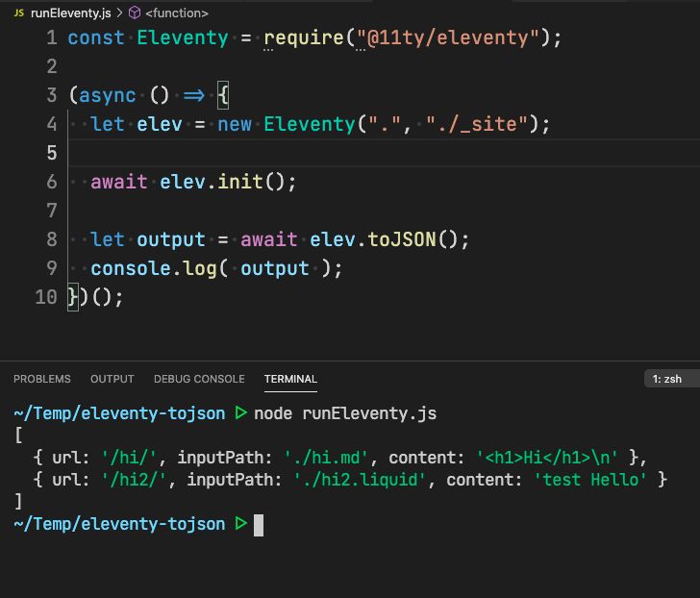Expand breadcrumb chevron after runEleventy.js
The image size is (700, 598).
(119, 12)
